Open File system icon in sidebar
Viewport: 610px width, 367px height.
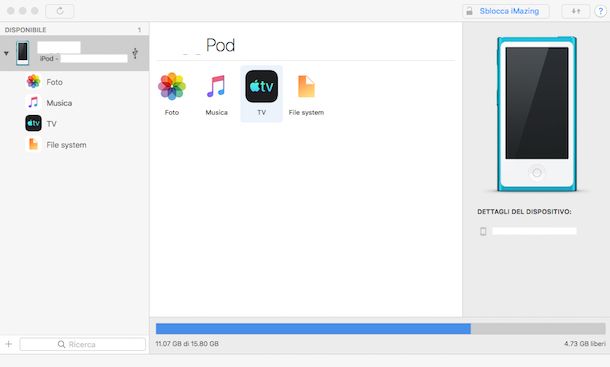point(33,144)
